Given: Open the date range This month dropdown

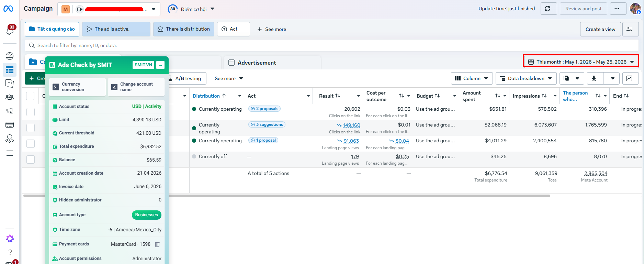Looking at the screenshot, I should pos(581,62).
